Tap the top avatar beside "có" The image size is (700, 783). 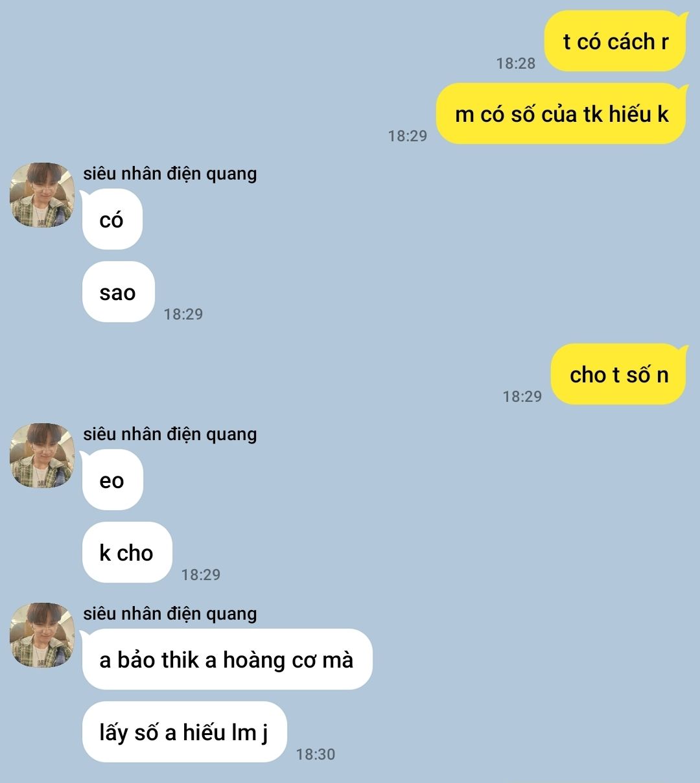[x=42, y=195]
